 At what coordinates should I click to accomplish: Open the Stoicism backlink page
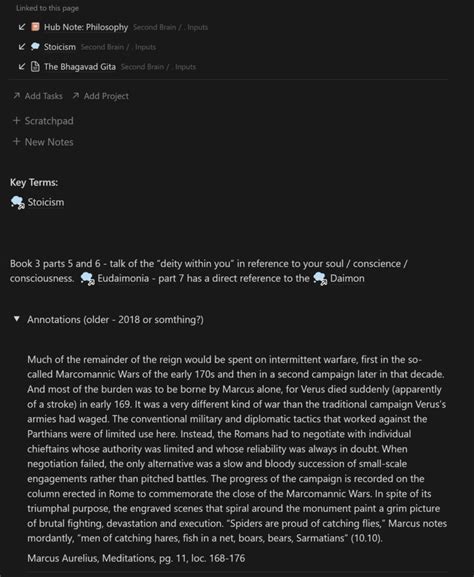pos(60,47)
